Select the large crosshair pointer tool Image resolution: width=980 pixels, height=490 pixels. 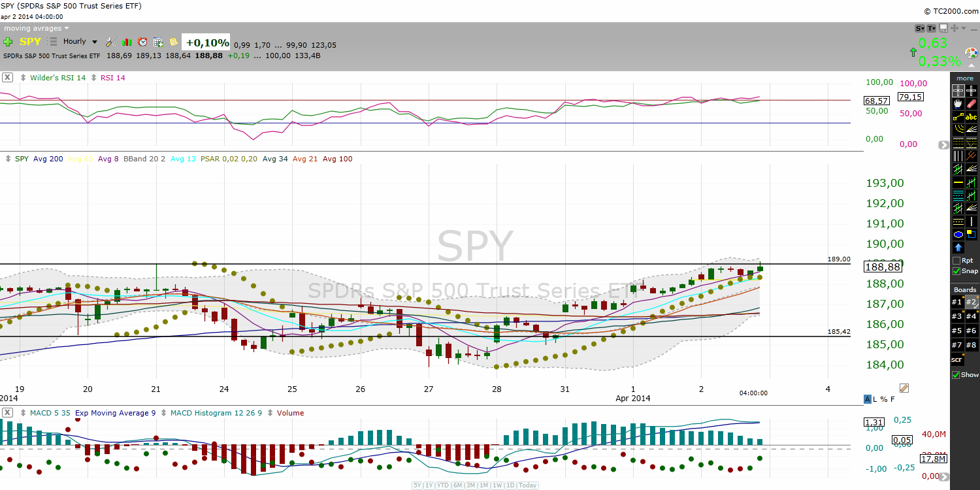(x=958, y=91)
